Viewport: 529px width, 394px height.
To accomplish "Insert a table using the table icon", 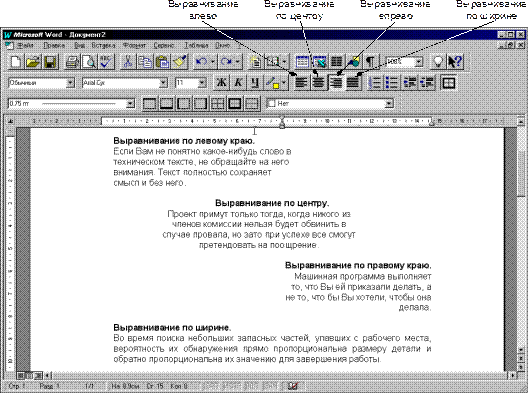I will 302,62.
